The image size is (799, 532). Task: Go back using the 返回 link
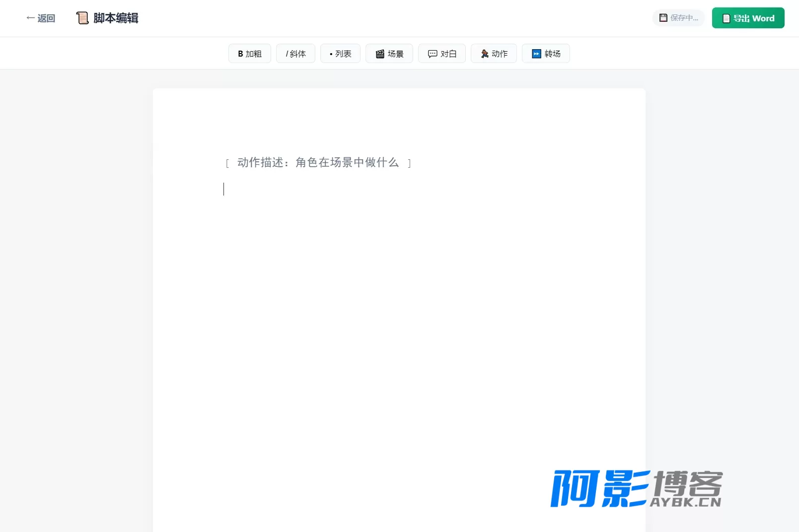point(41,18)
